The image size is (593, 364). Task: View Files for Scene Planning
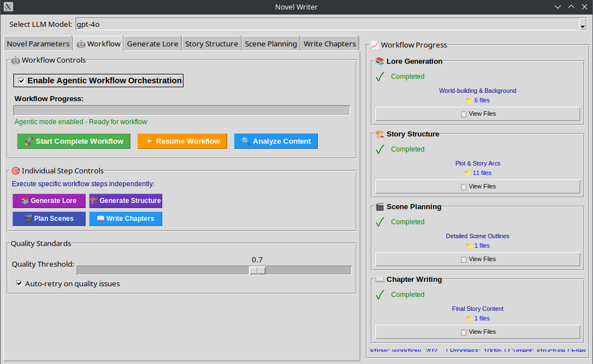click(478, 259)
